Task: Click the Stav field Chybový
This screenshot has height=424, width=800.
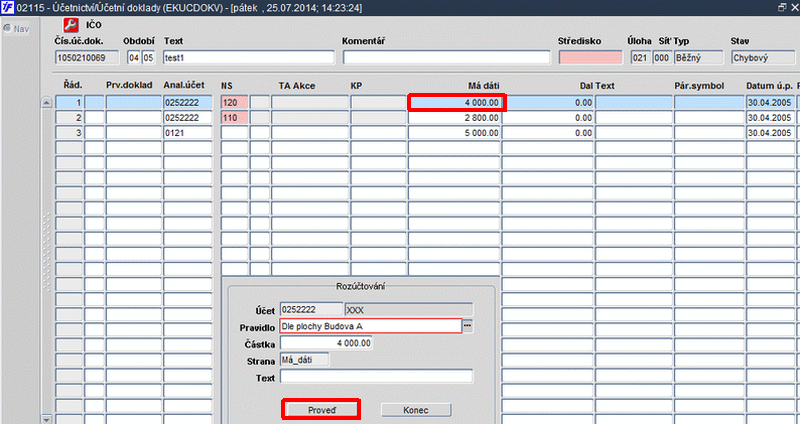Action: [x=762, y=58]
